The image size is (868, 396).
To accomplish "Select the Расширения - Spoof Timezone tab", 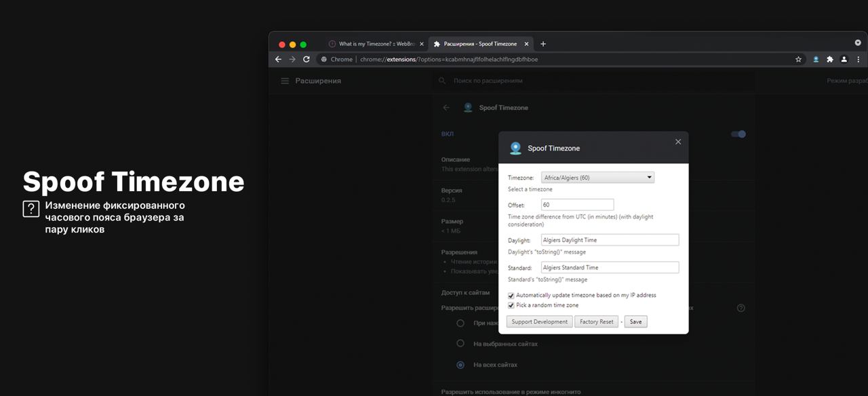I will [479, 44].
